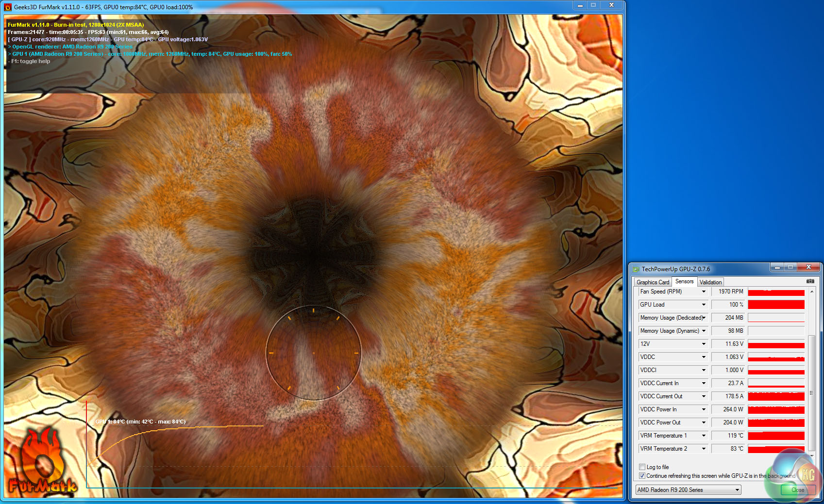The image size is (824, 504).
Task: Click the 204 MB dedicated memory value
Action: coord(728,318)
